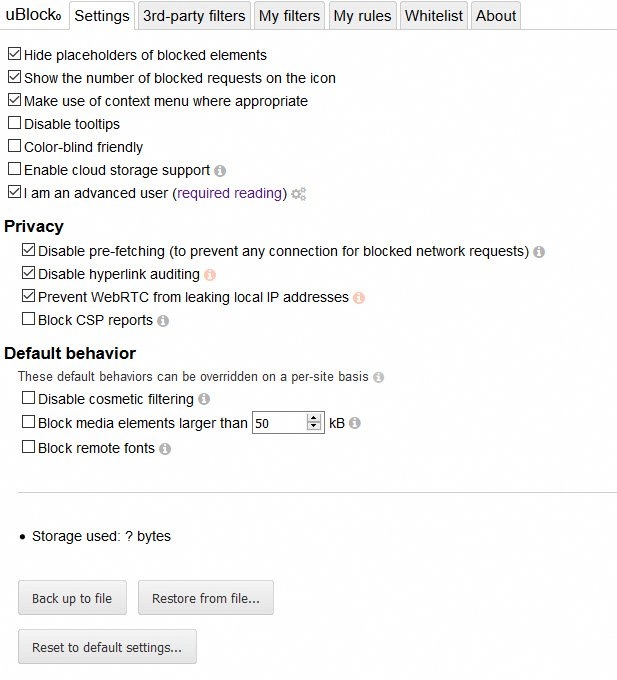This screenshot has height=680, width=617.
Task: Enable the Disable tooltips checkbox
Action: pos(14,124)
